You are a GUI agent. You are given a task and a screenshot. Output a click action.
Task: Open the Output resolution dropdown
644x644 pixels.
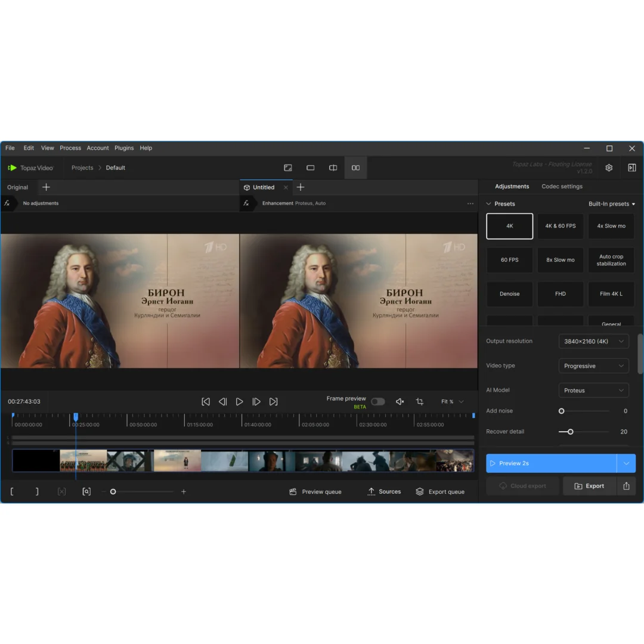point(593,342)
